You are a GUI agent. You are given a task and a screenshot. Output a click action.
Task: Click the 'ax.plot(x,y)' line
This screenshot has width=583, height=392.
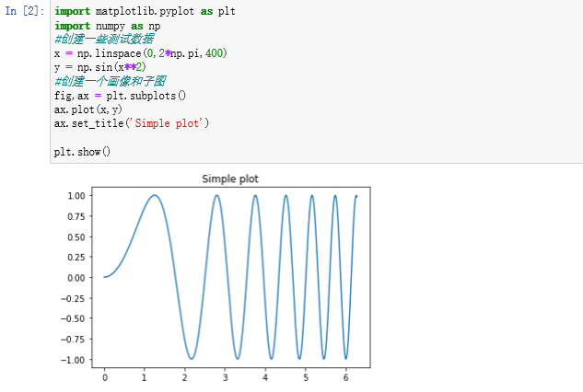(88, 110)
